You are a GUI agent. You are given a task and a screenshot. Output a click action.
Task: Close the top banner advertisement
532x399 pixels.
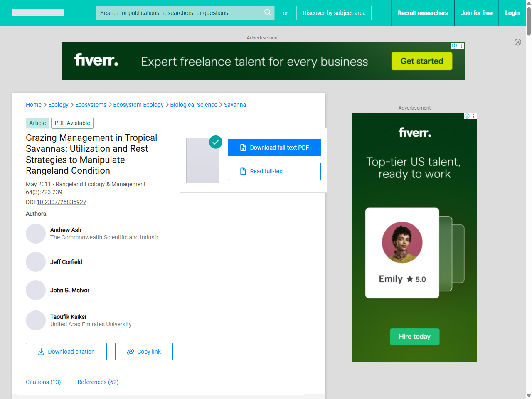(517, 42)
